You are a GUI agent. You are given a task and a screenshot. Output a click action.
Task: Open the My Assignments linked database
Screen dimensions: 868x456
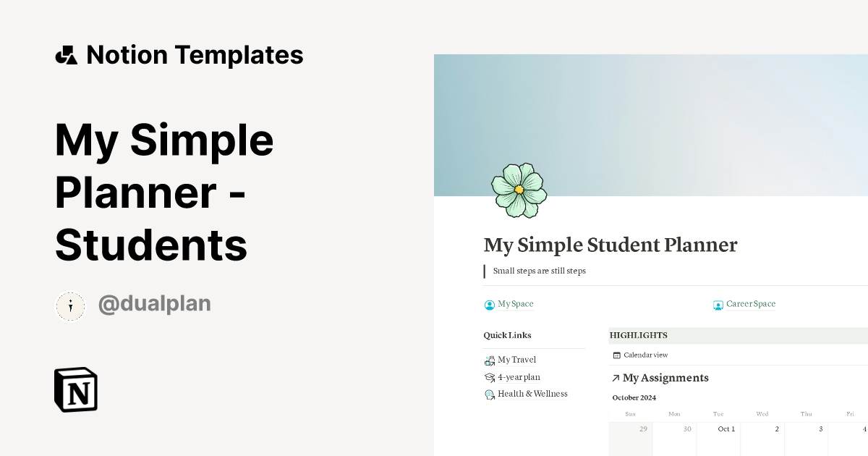[x=665, y=378]
